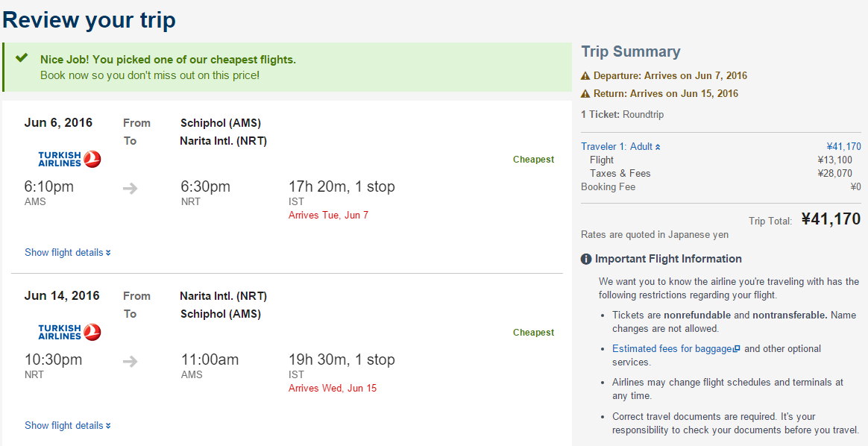Click the Turkish Airlines logo on the Jun 6 flight
868x446 pixels.
pos(69,160)
